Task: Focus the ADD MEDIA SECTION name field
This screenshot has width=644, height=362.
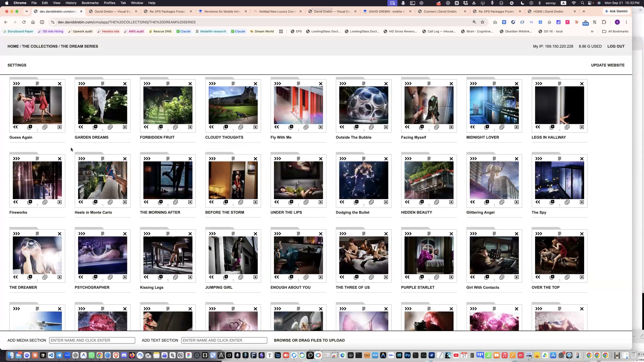Action: pos(92,340)
